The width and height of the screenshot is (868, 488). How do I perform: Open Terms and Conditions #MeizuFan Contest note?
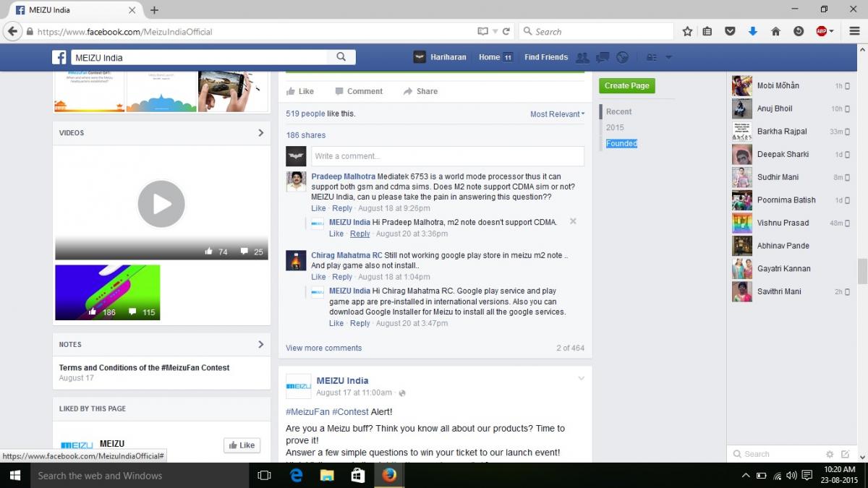[144, 368]
